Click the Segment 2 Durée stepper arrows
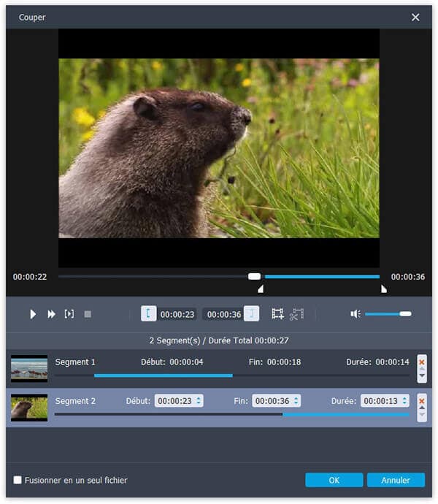 404,401
